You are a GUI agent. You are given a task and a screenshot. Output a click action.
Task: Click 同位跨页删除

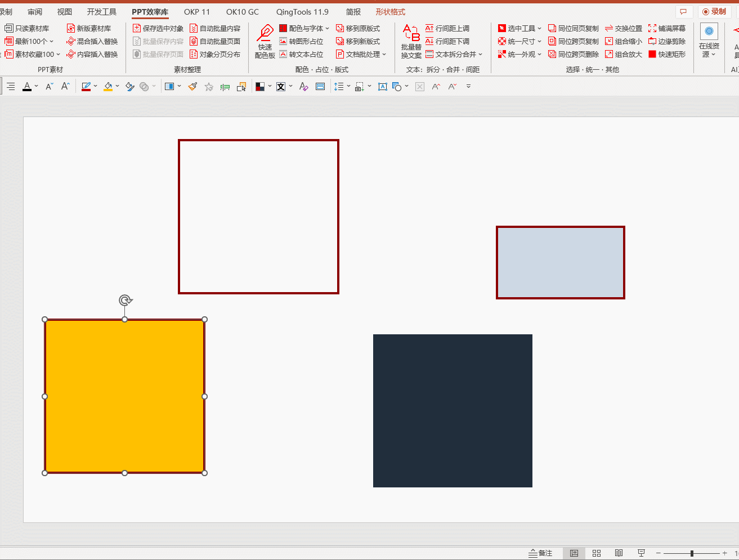pyautogui.click(x=574, y=54)
